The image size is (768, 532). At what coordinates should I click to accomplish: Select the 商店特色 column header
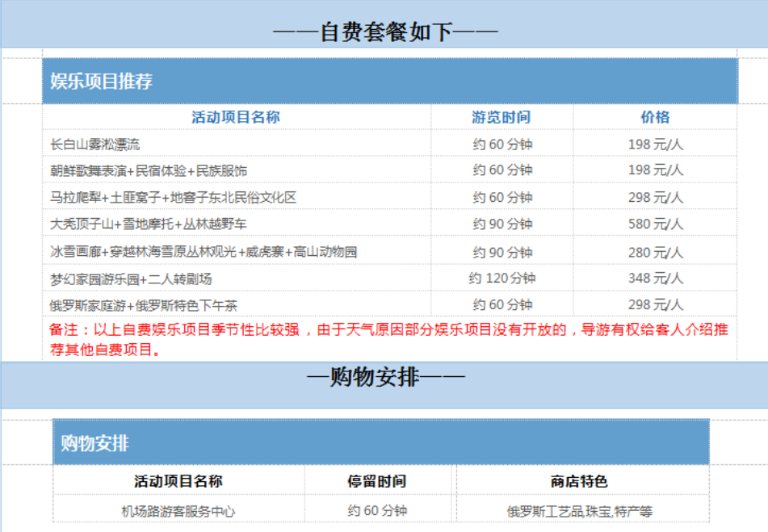[x=579, y=481]
